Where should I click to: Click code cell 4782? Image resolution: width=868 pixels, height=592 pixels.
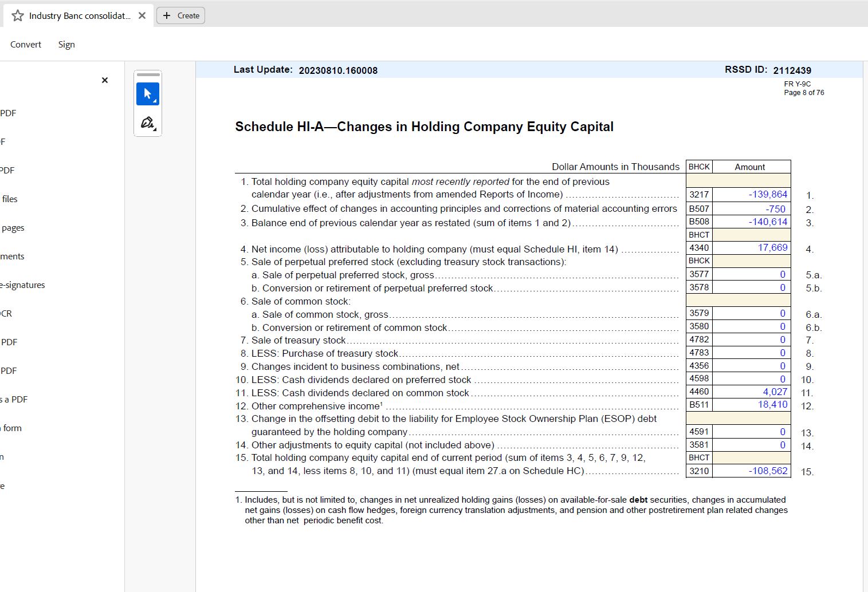point(699,340)
